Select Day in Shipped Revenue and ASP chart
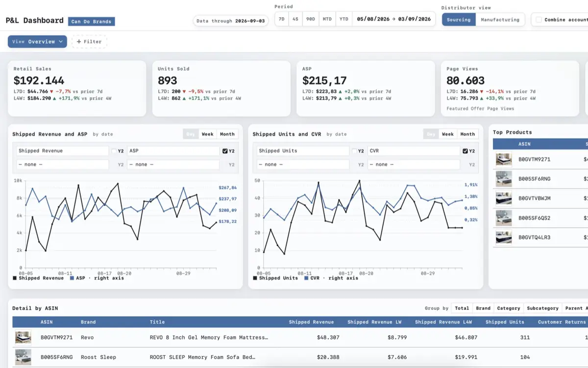This screenshot has height=368, width=588. (191, 134)
